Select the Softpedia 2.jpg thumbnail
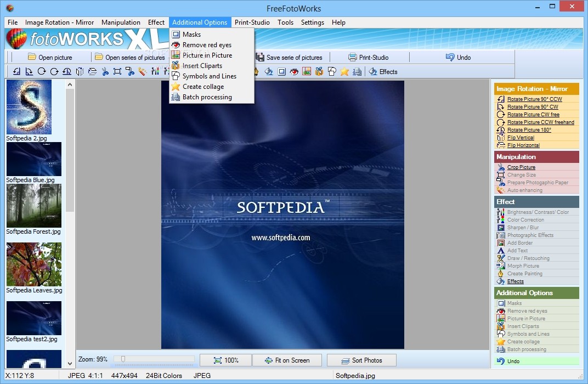The image size is (588, 384). 29,107
